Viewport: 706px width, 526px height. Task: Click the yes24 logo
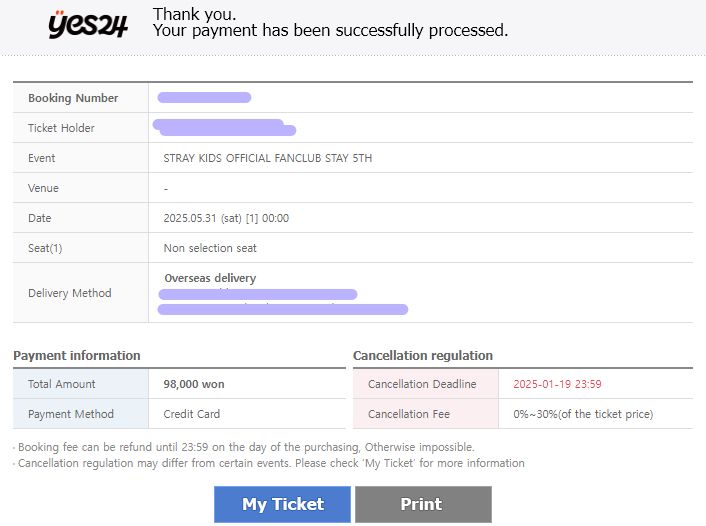coord(88,24)
